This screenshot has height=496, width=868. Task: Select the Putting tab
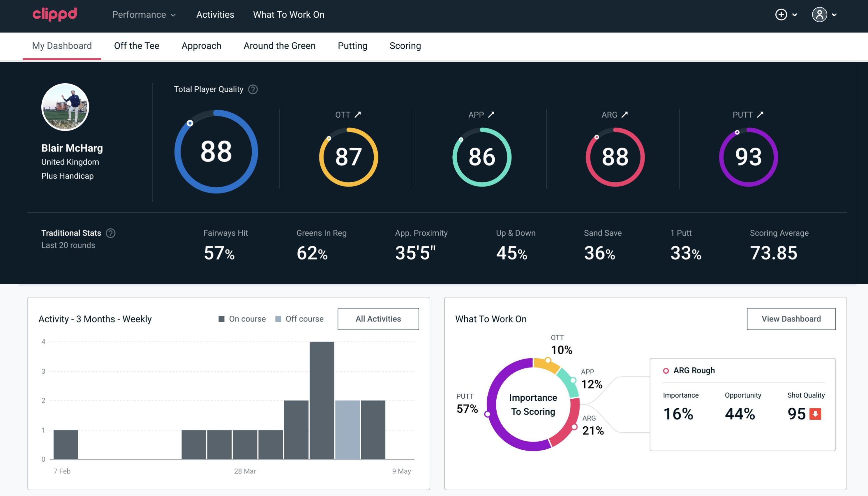pyautogui.click(x=352, y=45)
